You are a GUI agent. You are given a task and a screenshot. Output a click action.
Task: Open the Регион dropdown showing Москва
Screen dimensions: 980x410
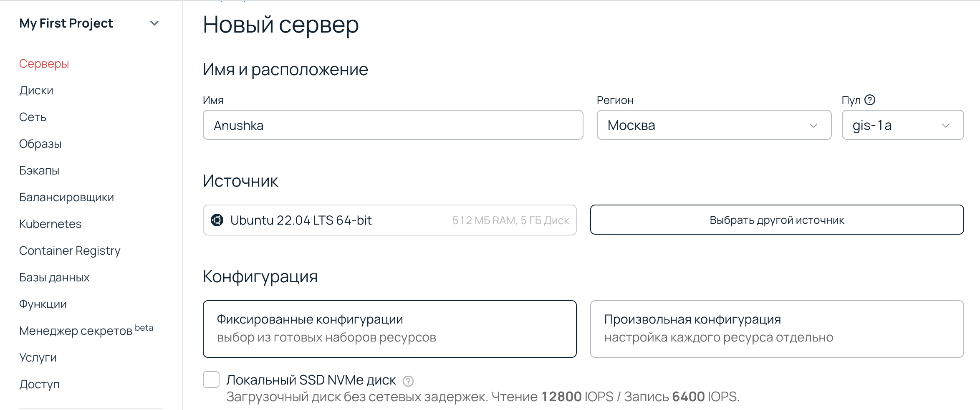[x=714, y=125]
